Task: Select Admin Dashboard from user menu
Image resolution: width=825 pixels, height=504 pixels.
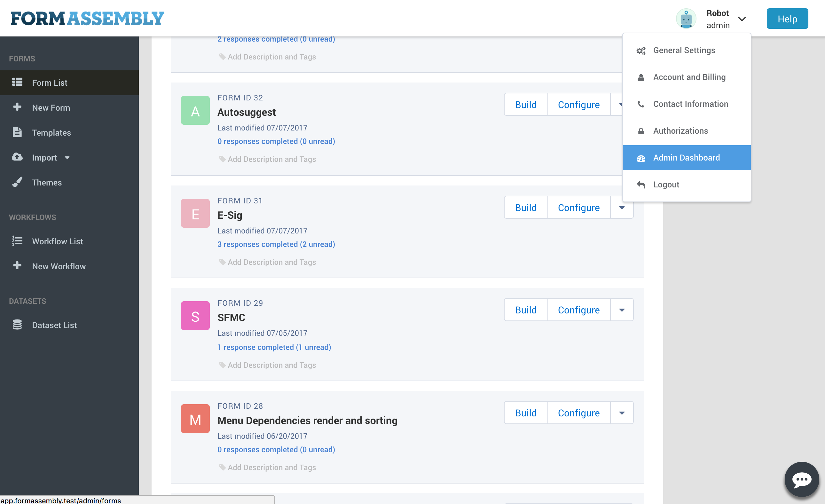Action: [x=687, y=158]
